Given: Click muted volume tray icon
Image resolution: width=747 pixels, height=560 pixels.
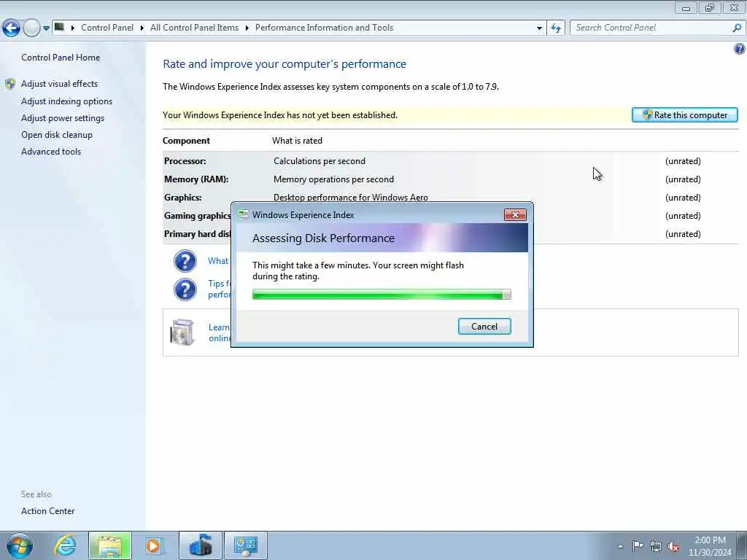Looking at the screenshot, I should tap(673, 546).
